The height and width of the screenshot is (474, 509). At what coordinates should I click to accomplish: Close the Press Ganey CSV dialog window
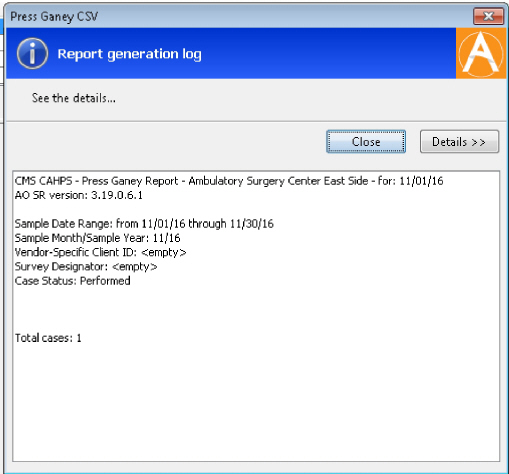pos(488,16)
